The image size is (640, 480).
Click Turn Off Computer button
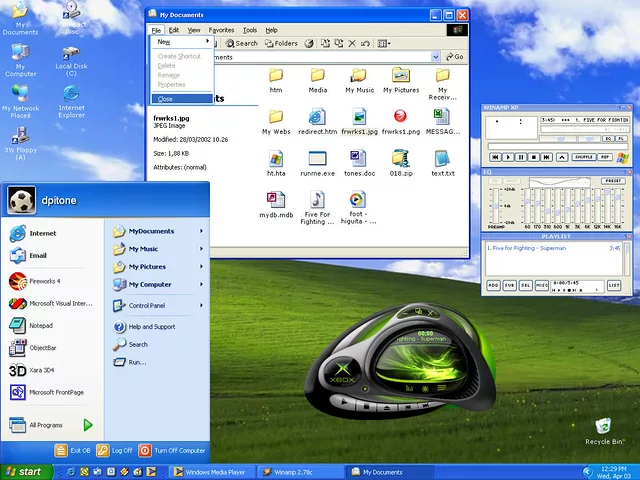pyautogui.click(x=172, y=451)
